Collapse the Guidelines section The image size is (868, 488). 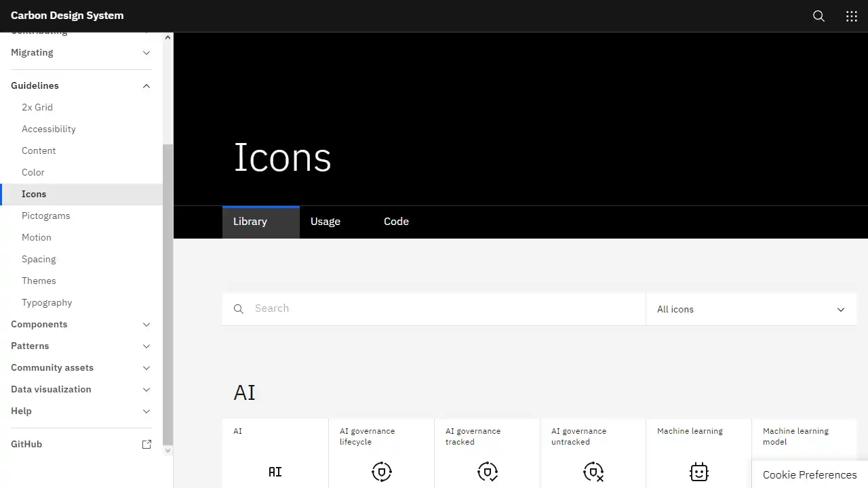pos(81,85)
